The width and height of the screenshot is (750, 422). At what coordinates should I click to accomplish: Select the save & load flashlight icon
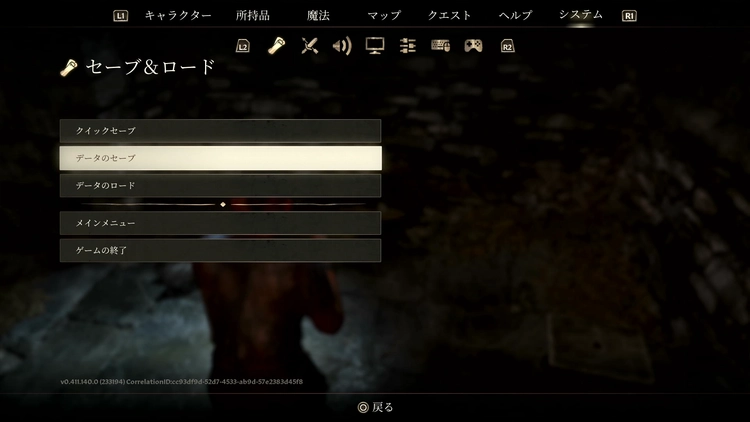[x=277, y=45]
